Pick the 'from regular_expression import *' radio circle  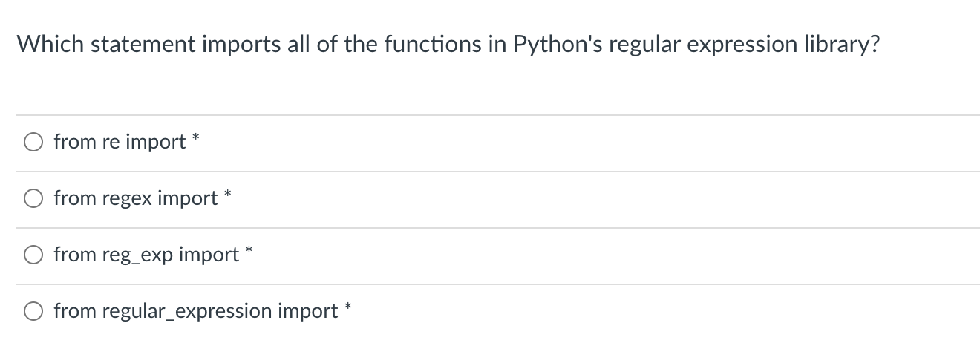pos(33,311)
